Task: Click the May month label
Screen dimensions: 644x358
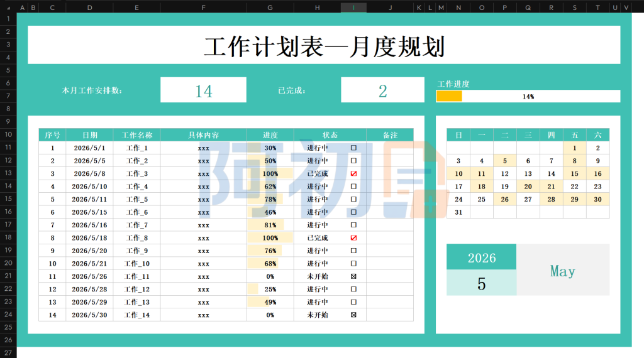Action: click(x=563, y=270)
